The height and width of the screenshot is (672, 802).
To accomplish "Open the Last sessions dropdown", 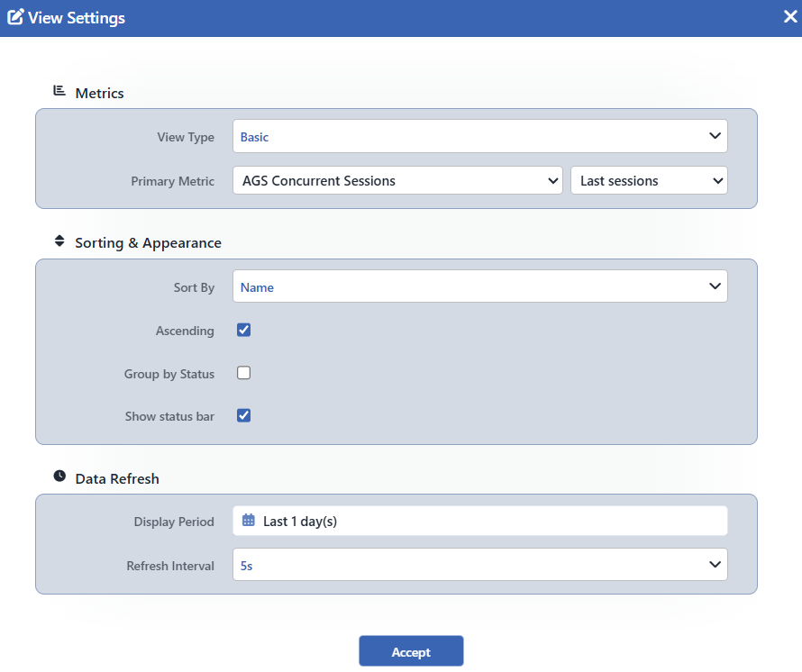I will pyautogui.click(x=649, y=180).
